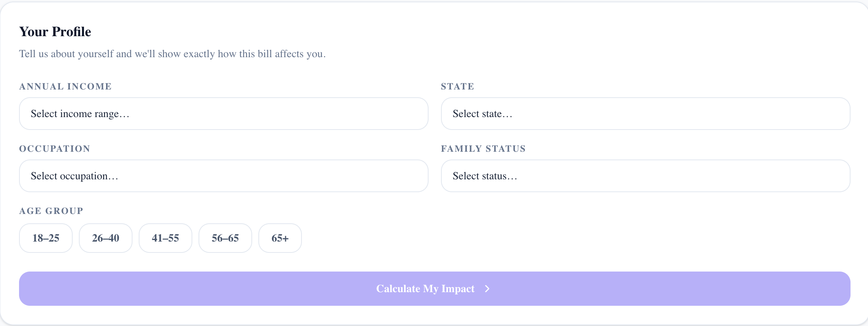The image size is (868, 326).
Task: Expand the Family Status dropdown
Action: coord(645,176)
